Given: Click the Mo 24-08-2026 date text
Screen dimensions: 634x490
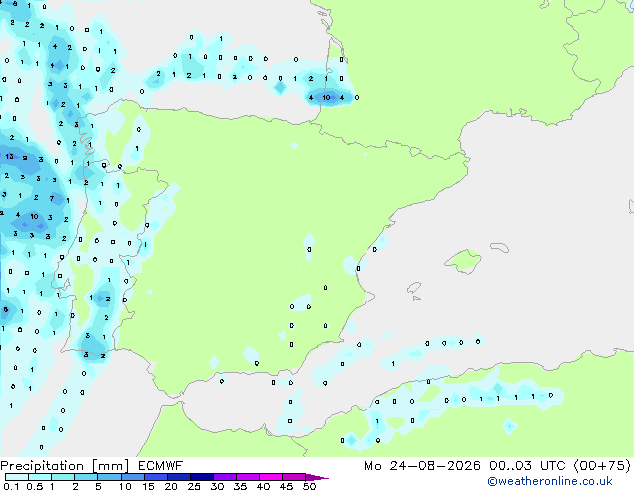Looking at the screenshot, I should pos(423,466).
